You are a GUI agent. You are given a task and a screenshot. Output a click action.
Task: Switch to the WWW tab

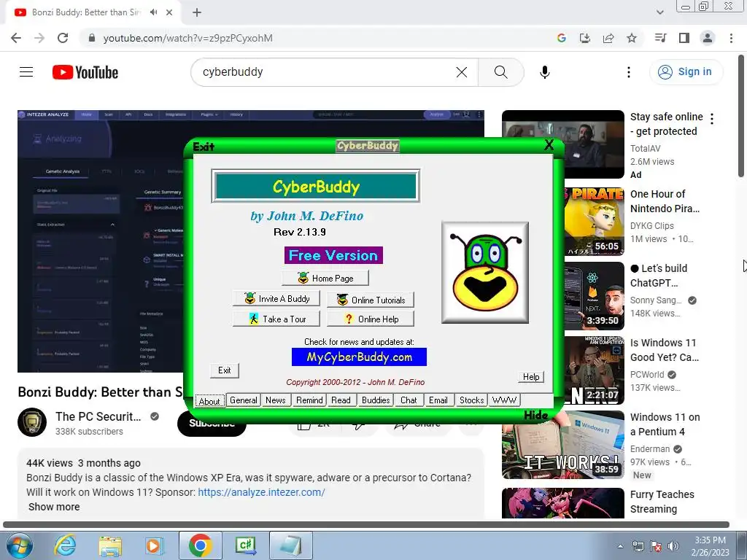tap(504, 400)
